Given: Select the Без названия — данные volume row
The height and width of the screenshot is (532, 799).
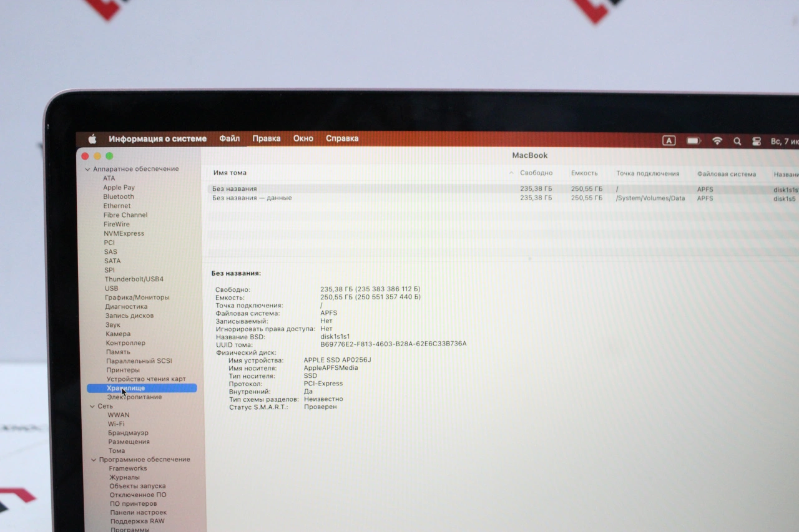Looking at the screenshot, I should pos(503,198).
